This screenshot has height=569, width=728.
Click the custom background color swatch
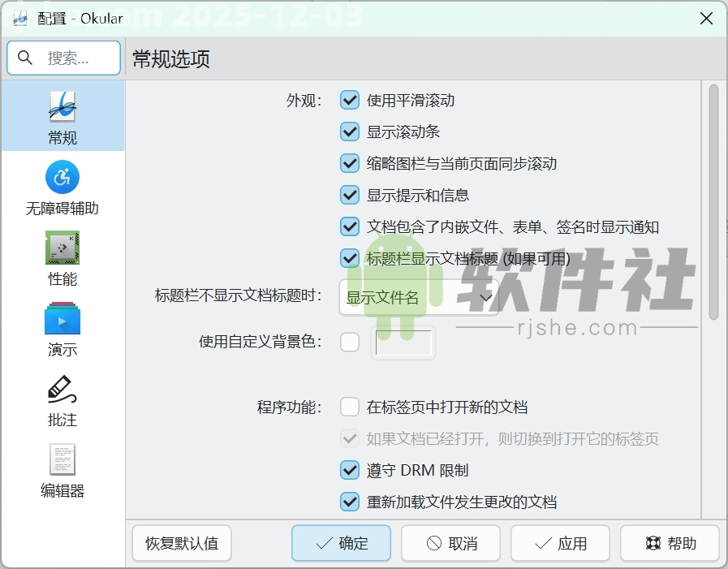click(403, 343)
